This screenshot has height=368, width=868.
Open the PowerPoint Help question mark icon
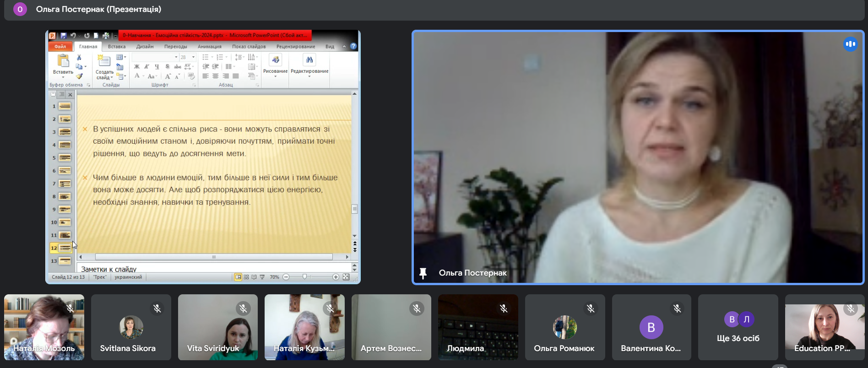click(x=353, y=46)
